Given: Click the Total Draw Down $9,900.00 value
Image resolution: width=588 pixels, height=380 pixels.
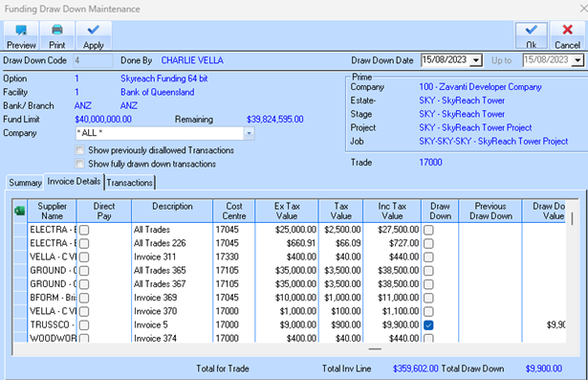Looking at the screenshot, I should coord(544,369).
